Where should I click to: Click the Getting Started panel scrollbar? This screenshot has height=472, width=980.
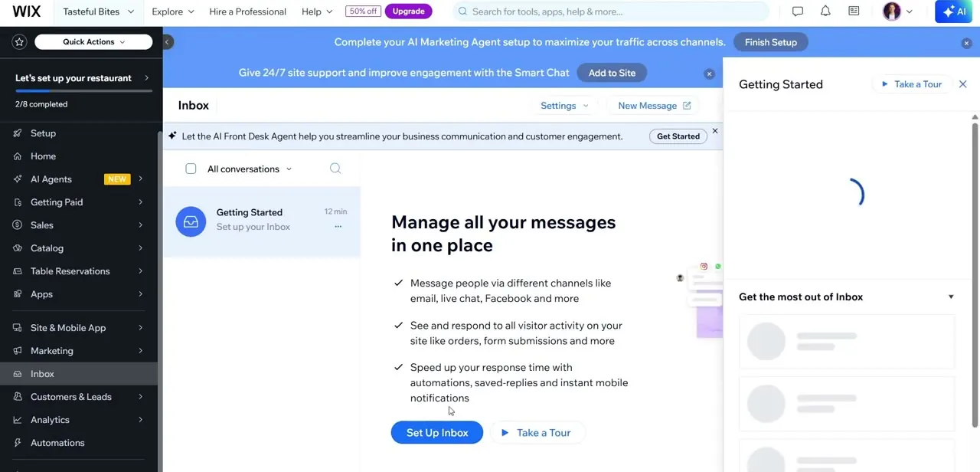(x=975, y=274)
